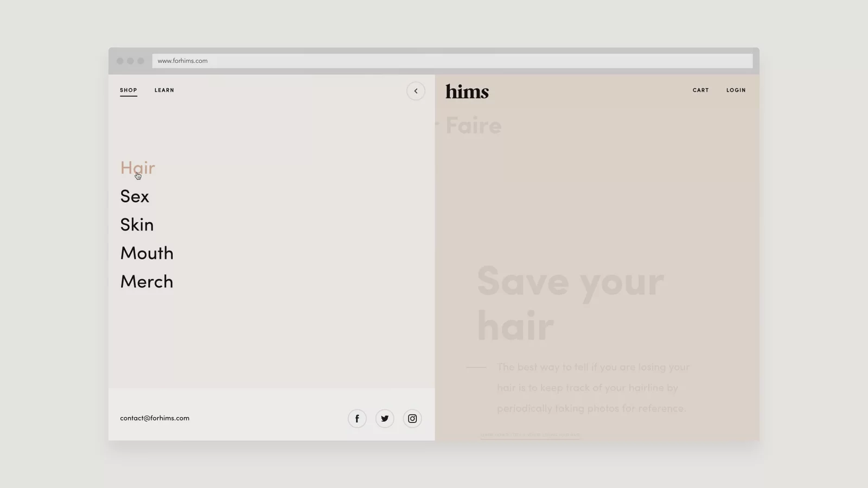Select the Merch category
This screenshot has width=868, height=488.
[146, 281]
